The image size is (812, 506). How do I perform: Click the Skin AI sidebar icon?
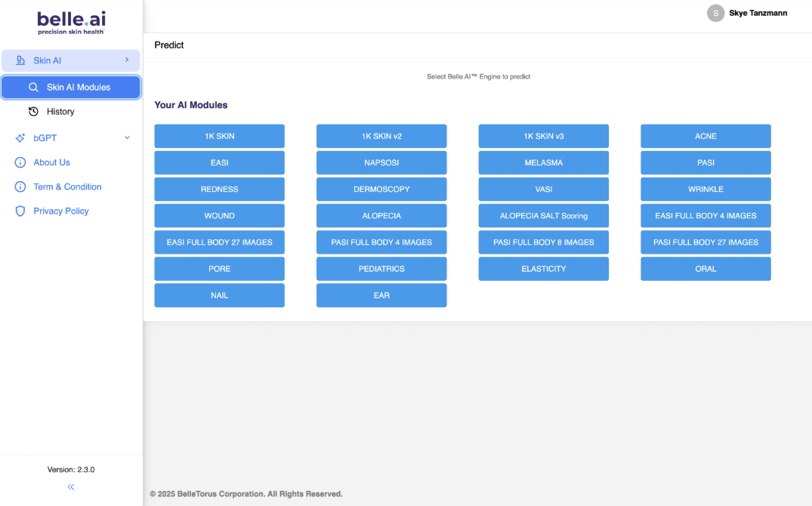click(x=20, y=60)
